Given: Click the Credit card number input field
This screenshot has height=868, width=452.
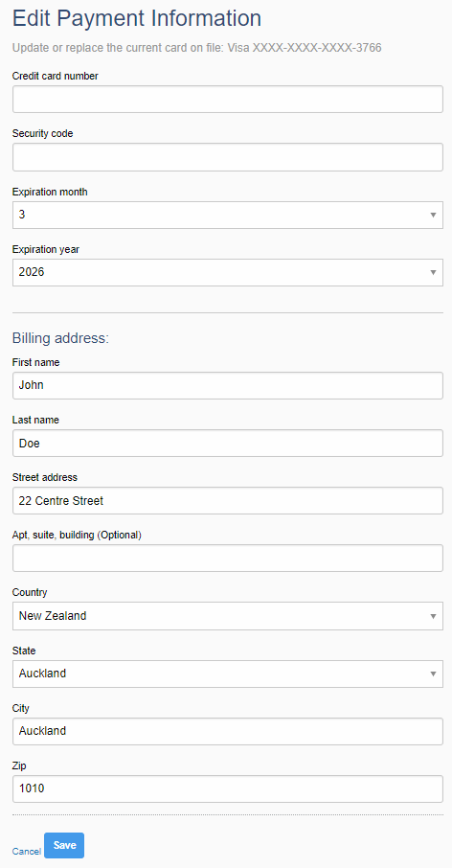Looking at the screenshot, I should coord(227,99).
